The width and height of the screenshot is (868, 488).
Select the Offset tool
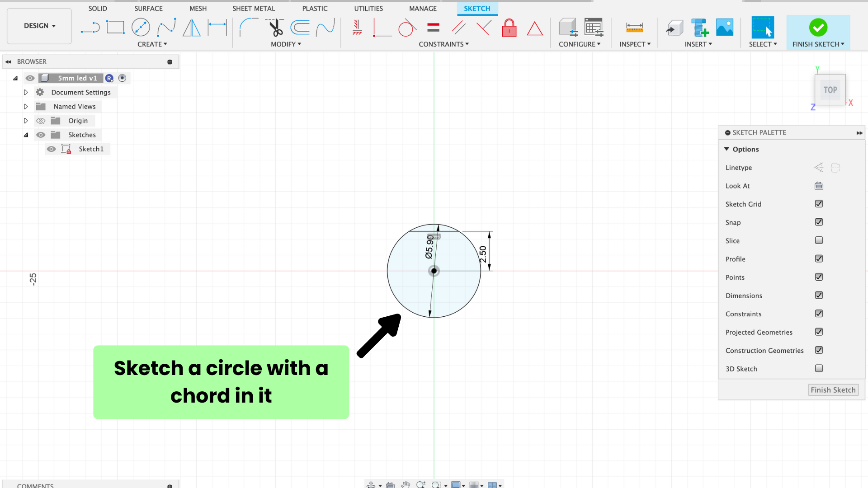300,28
